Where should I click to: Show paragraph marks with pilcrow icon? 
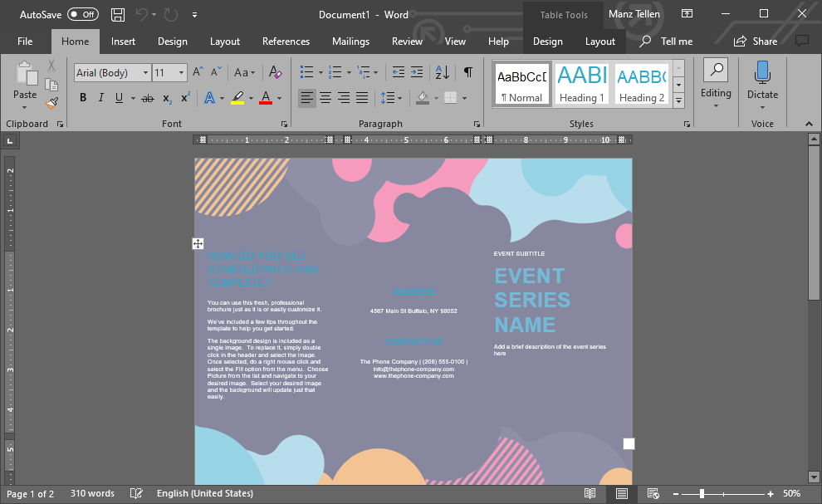(468, 73)
